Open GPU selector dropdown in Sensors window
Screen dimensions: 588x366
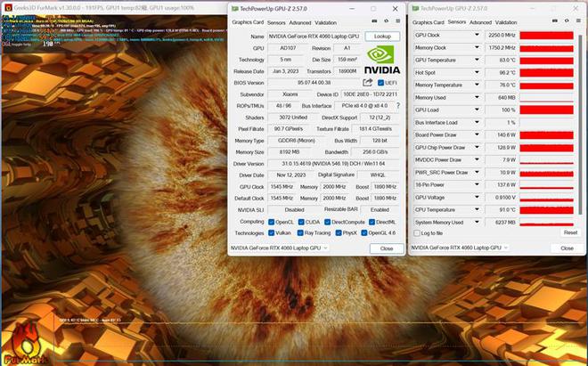coord(460,248)
